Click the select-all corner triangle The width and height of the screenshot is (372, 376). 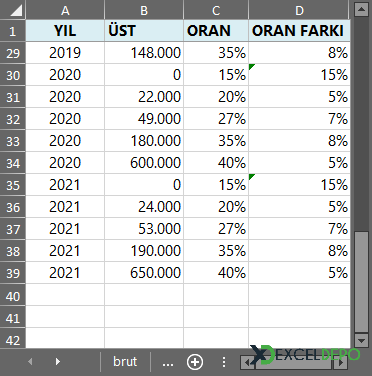pos(16,10)
